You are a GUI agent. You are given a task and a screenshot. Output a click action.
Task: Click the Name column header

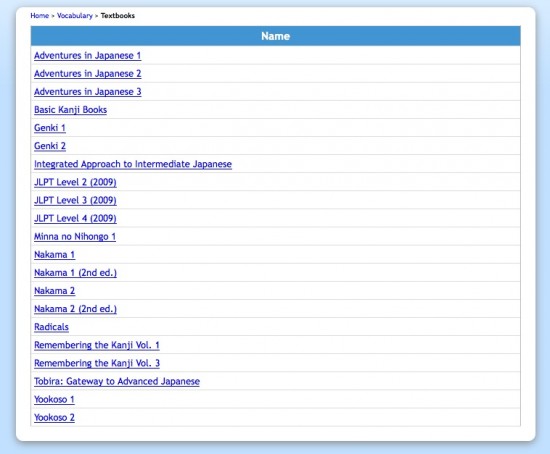pos(275,36)
